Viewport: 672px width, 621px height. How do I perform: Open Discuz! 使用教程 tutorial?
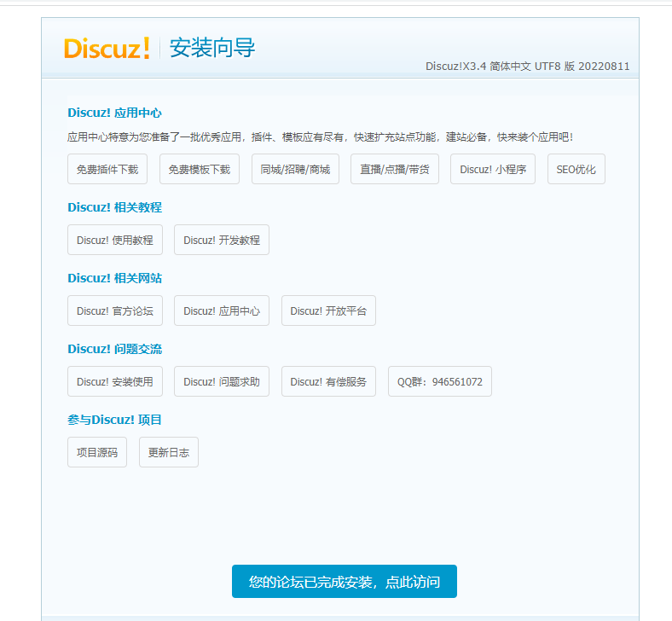pos(115,240)
